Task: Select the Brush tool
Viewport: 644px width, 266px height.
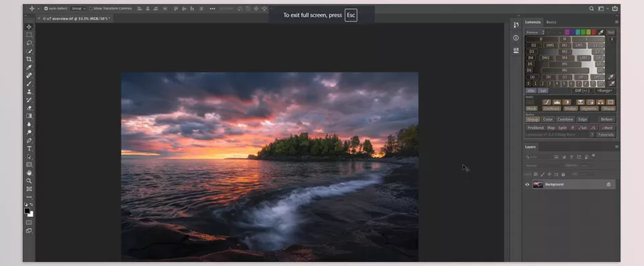Action: pyautogui.click(x=29, y=83)
